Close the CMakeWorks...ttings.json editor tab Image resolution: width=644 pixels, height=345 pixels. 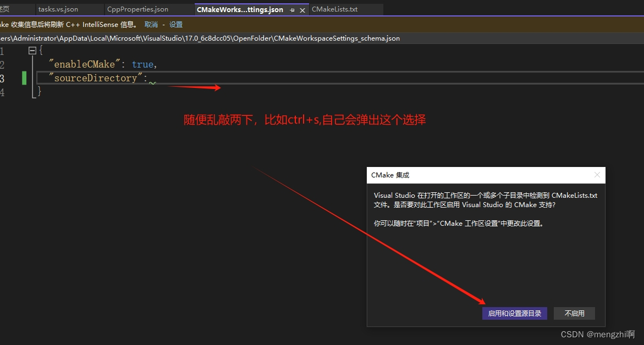pyautogui.click(x=302, y=9)
